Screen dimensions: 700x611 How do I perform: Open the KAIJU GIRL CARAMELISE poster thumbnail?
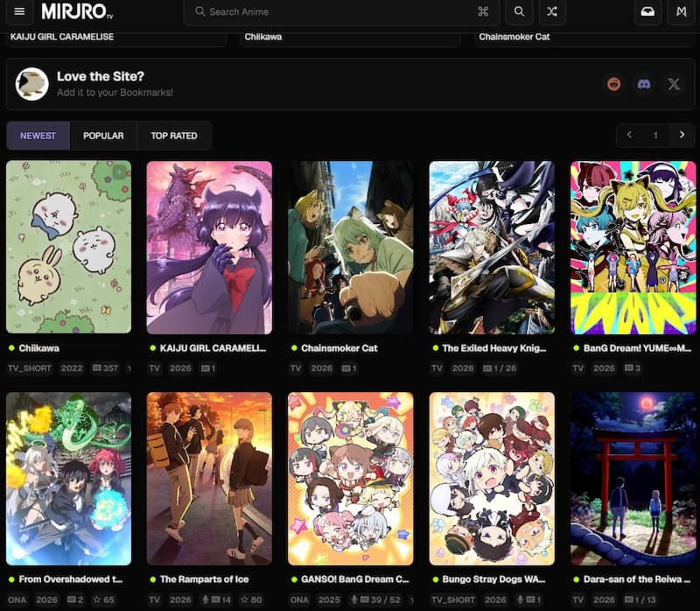[x=209, y=247]
